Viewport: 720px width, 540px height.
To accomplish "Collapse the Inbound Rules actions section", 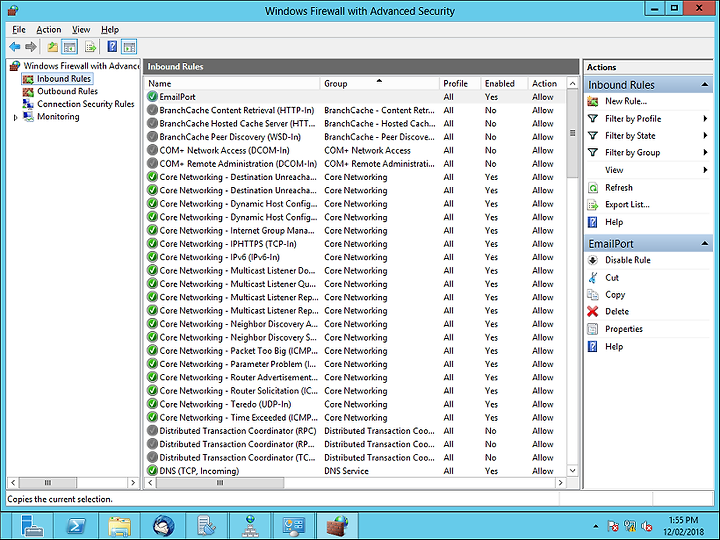I will (704, 84).
